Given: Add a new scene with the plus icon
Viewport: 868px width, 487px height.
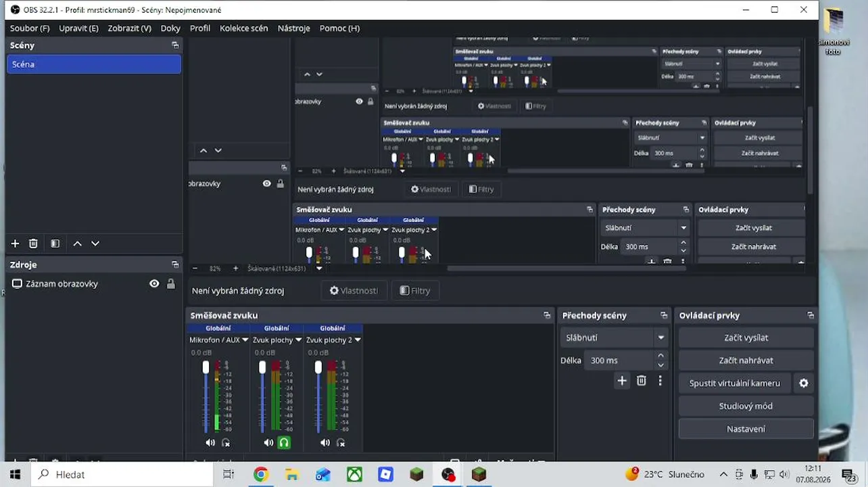Looking at the screenshot, I should pos(15,243).
